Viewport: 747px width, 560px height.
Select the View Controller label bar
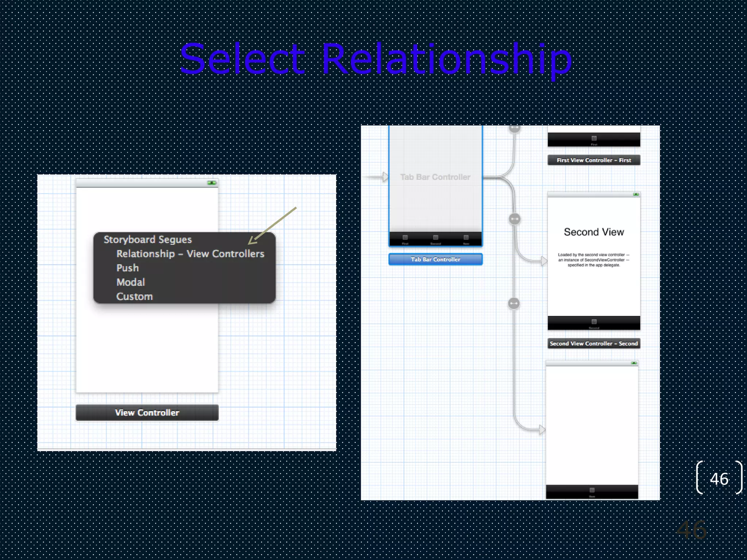click(x=147, y=412)
